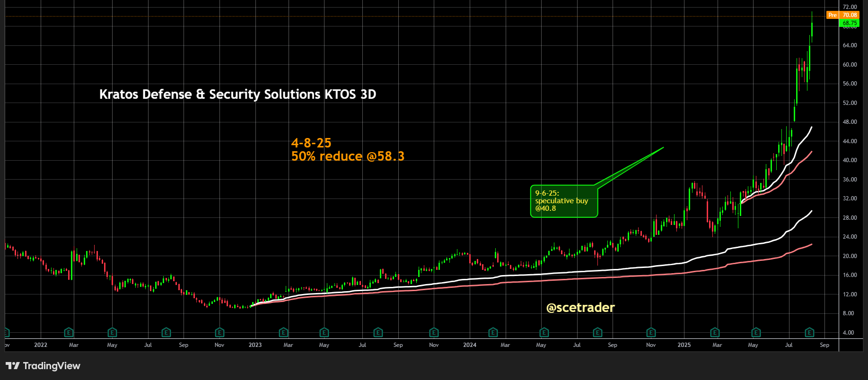Image resolution: width=868 pixels, height=380 pixels.
Task: Select the 4.00 price axis value
Action: pyautogui.click(x=850, y=333)
